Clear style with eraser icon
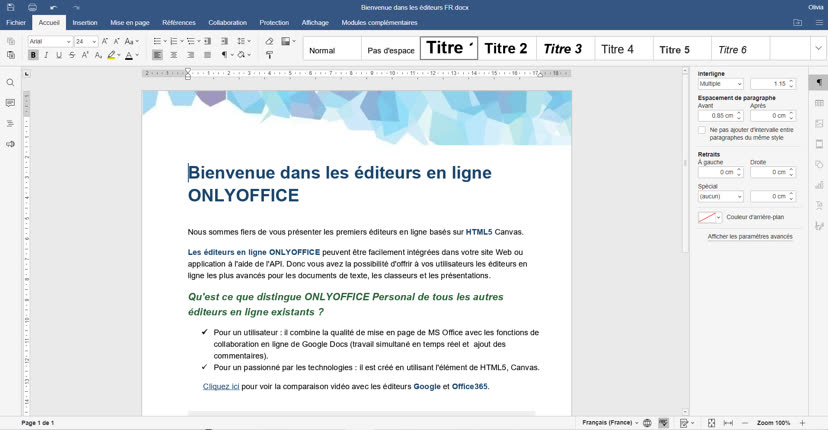 pos(269,41)
